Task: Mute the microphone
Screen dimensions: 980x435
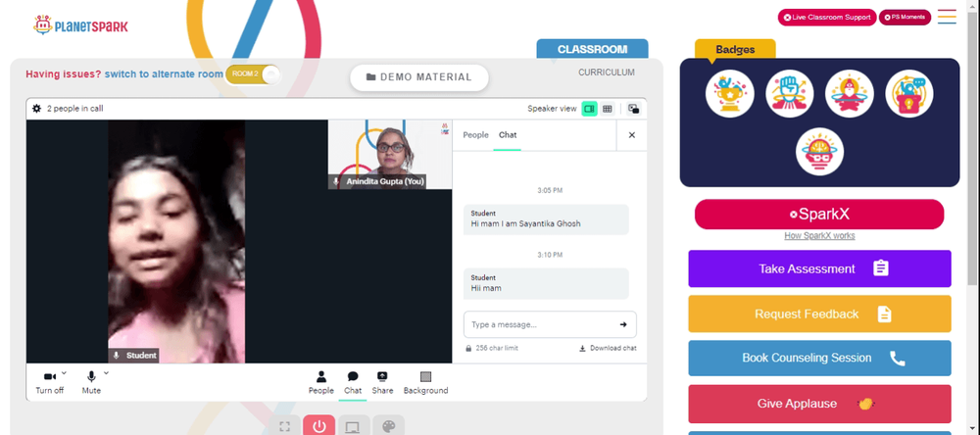Action: point(91,382)
